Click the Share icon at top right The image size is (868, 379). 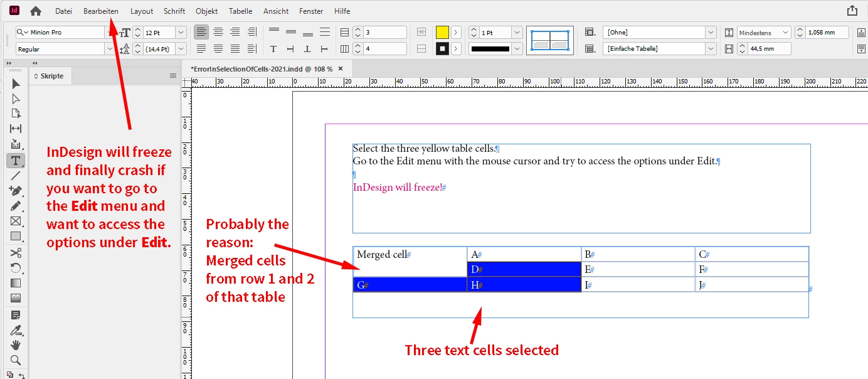click(852, 11)
